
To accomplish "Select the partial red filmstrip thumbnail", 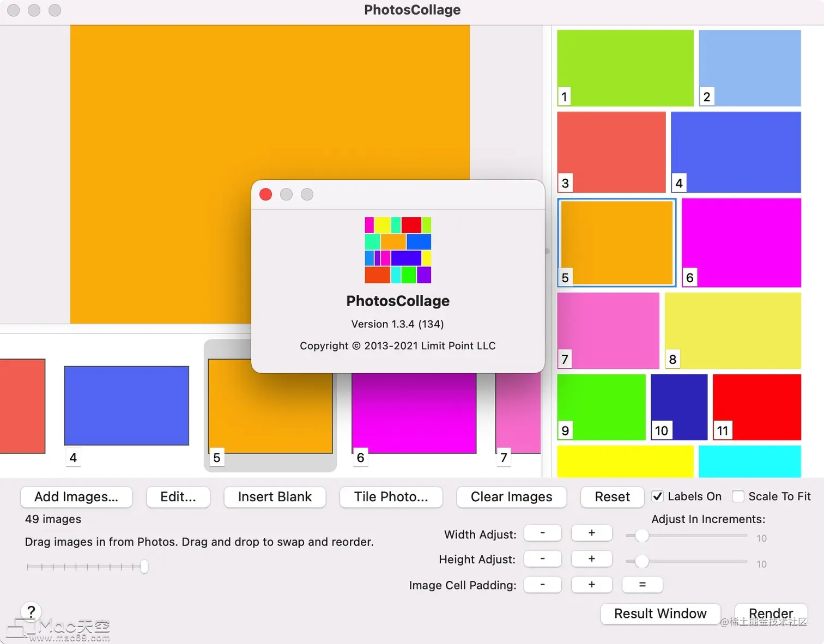I will tap(22, 406).
